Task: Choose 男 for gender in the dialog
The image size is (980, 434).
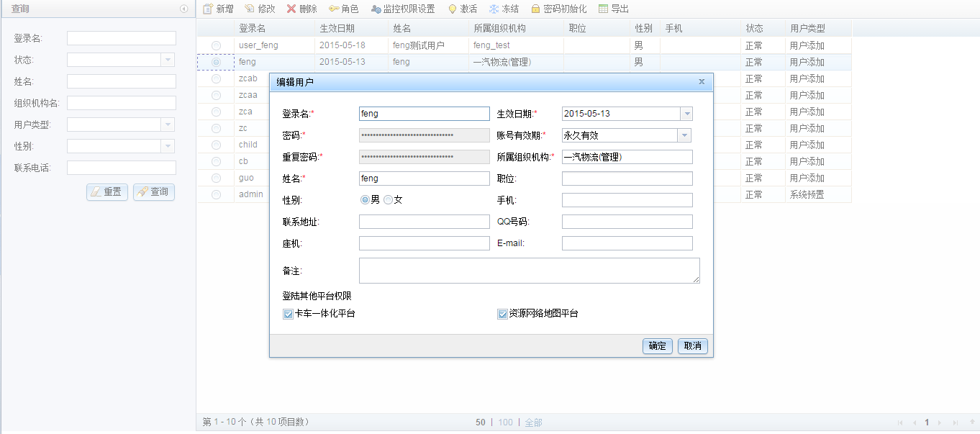Action: coord(365,199)
